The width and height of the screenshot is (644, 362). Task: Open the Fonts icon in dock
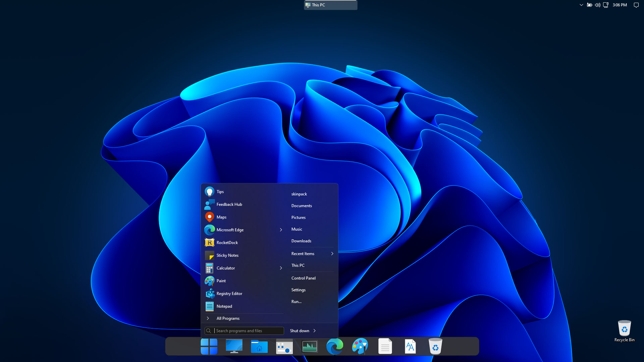pos(410,346)
